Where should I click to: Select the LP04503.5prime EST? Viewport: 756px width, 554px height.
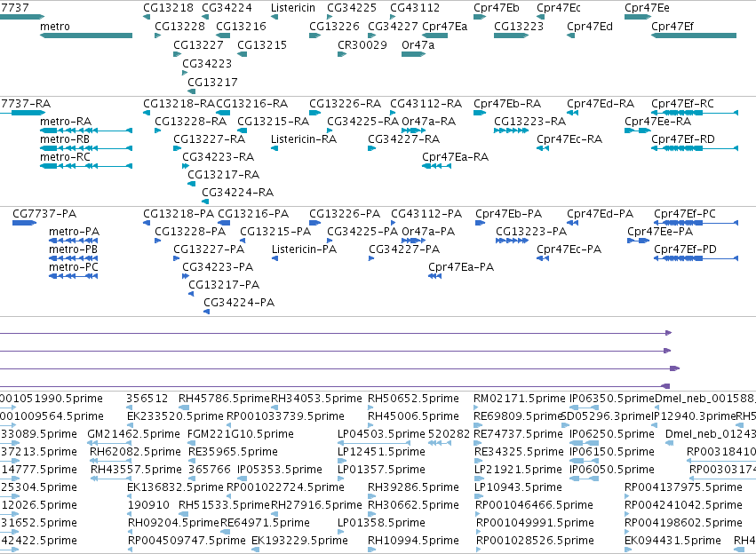pos(374,443)
